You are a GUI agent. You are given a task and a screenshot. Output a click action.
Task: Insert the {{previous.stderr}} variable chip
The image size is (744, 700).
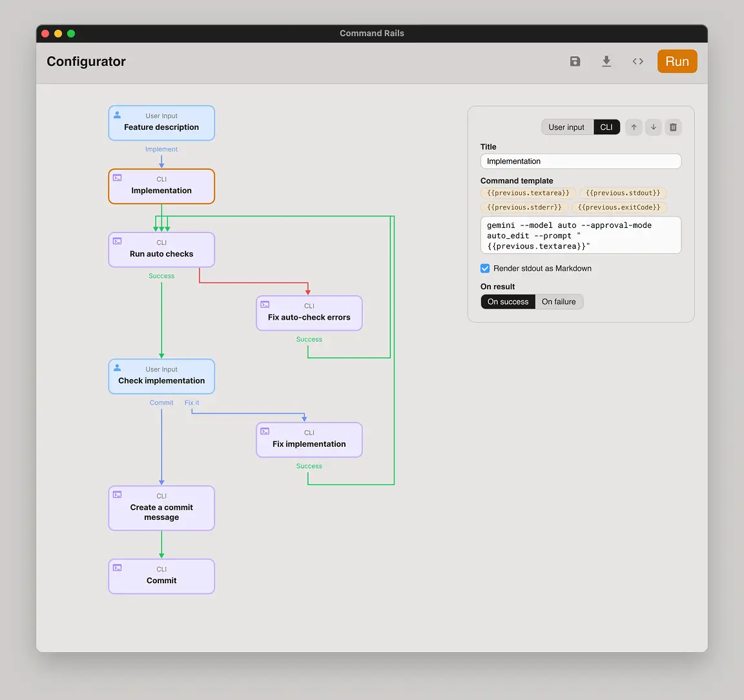pos(524,207)
